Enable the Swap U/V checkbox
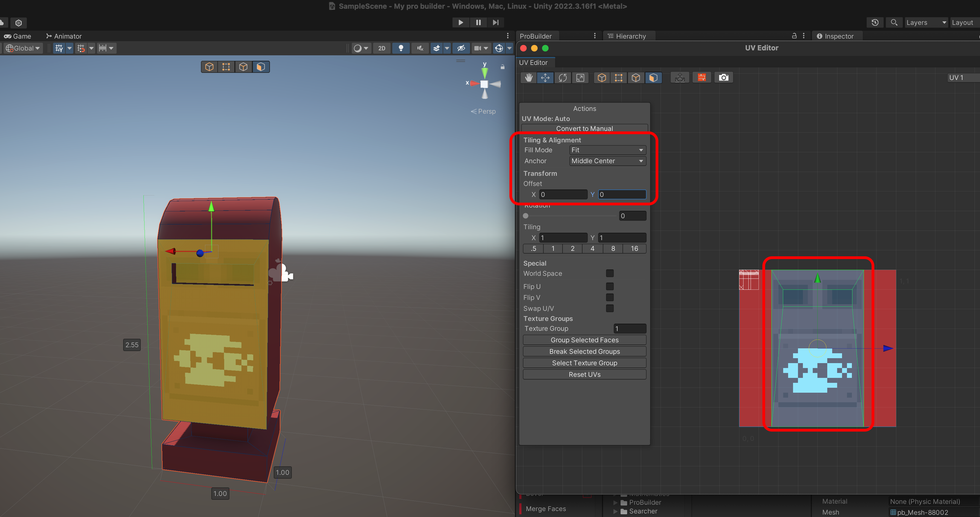Image resolution: width=980 pixels, height=517 pixels. (x=609, y=309)
